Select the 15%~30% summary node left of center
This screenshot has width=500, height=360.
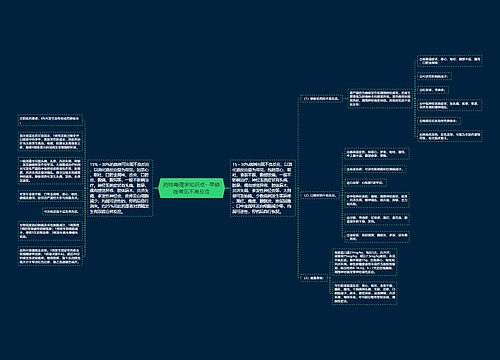tap(120, 188)
